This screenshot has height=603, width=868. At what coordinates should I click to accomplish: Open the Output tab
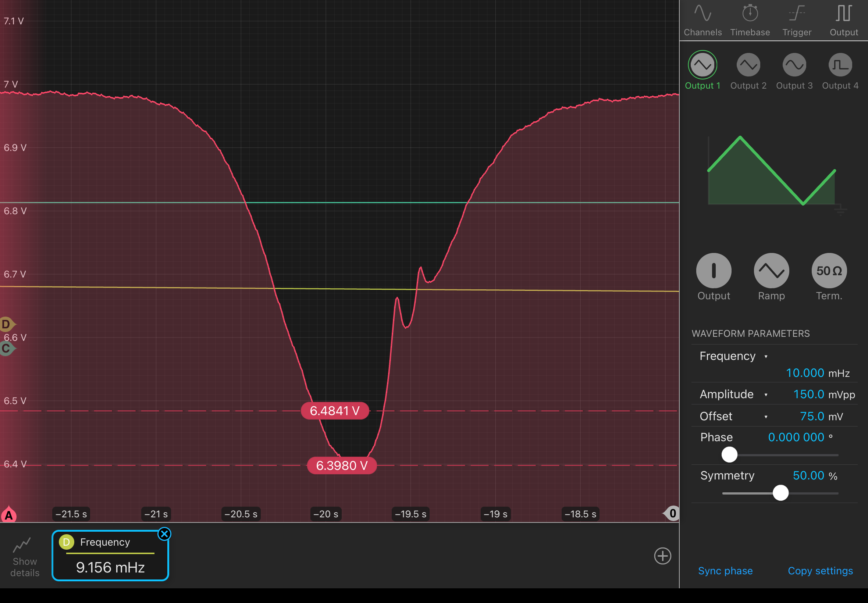(843, 20)
